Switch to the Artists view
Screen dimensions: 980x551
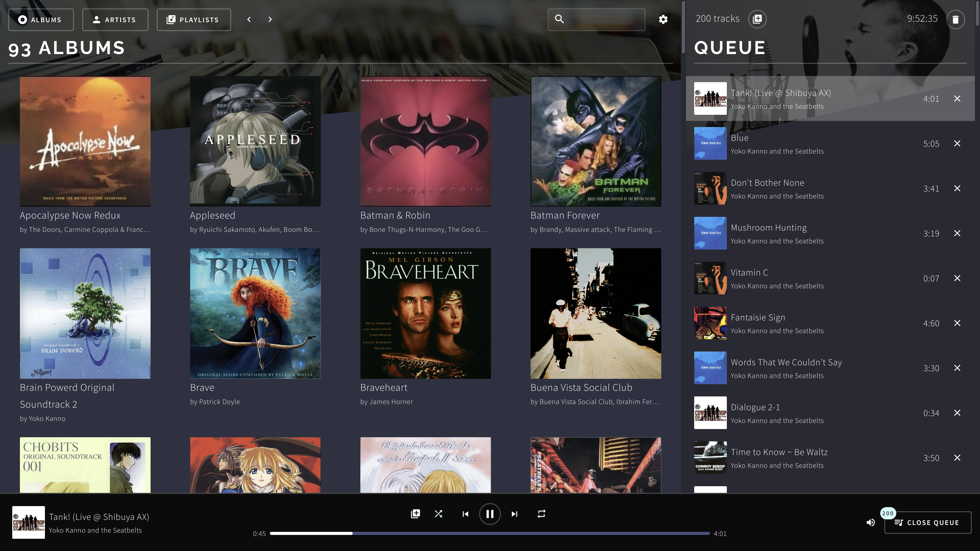[115, 19]
